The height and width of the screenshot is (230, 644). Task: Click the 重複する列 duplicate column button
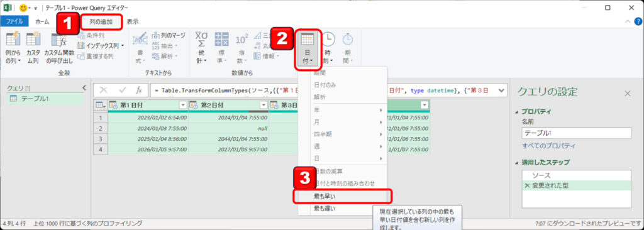(x=96, y=56)
